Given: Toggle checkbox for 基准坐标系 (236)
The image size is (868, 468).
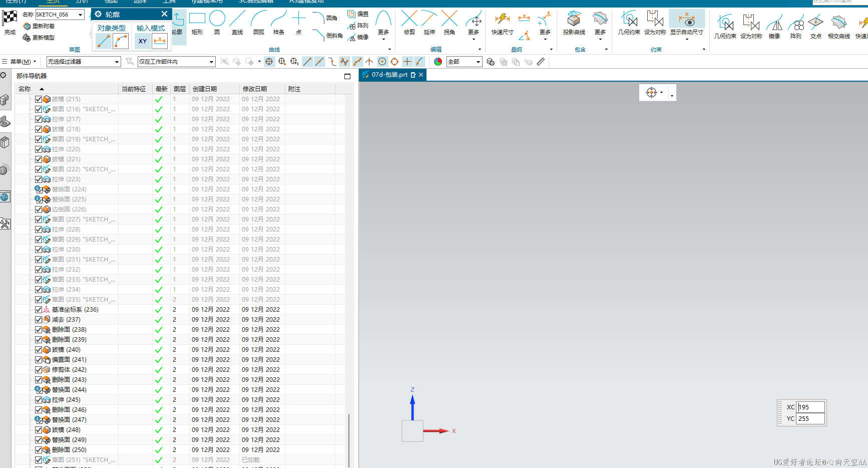Looking at the screenshot, I should pyautogui.click(x=39, y=310).
